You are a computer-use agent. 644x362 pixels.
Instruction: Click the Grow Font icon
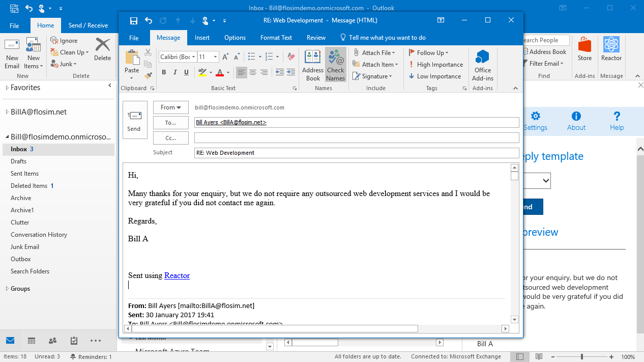tap(226, 57)
